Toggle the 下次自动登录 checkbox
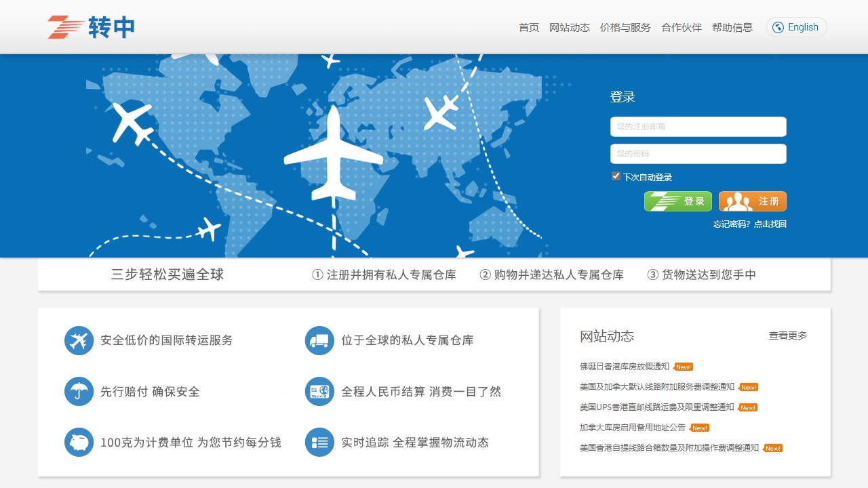The image size is (868, 488). pos(616,176)
